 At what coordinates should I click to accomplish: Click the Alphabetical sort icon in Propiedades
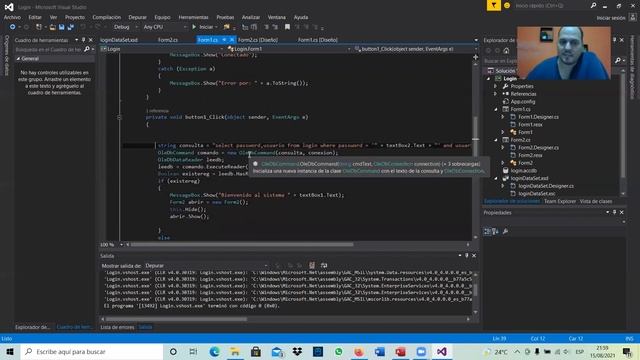pos(496,231)
